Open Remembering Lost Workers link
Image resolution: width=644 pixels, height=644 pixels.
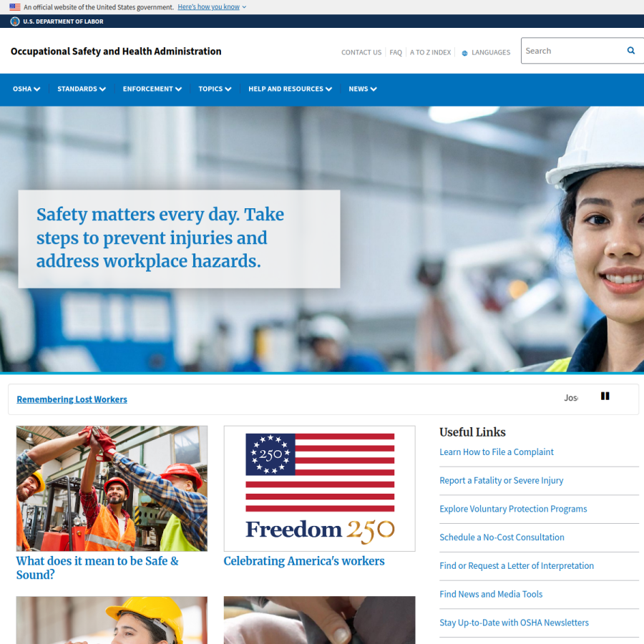[72, 399]
